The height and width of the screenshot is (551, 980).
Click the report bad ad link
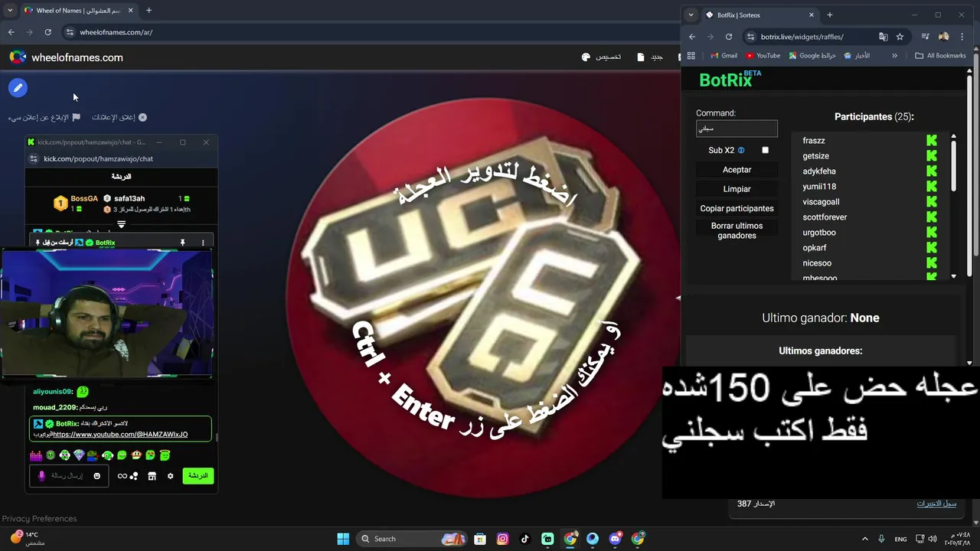(44, 117)
